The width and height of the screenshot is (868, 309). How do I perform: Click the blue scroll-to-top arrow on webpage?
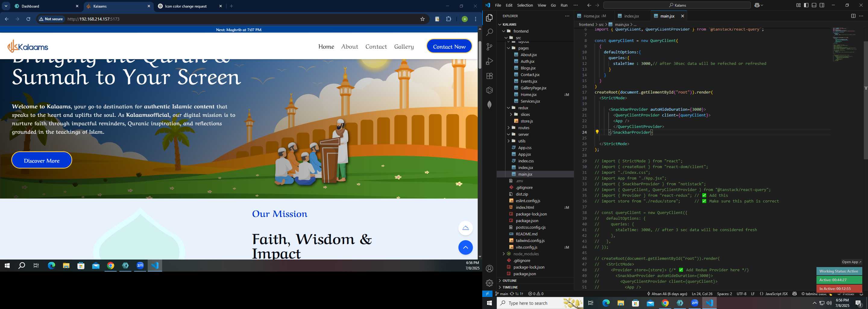click(465, 247)
